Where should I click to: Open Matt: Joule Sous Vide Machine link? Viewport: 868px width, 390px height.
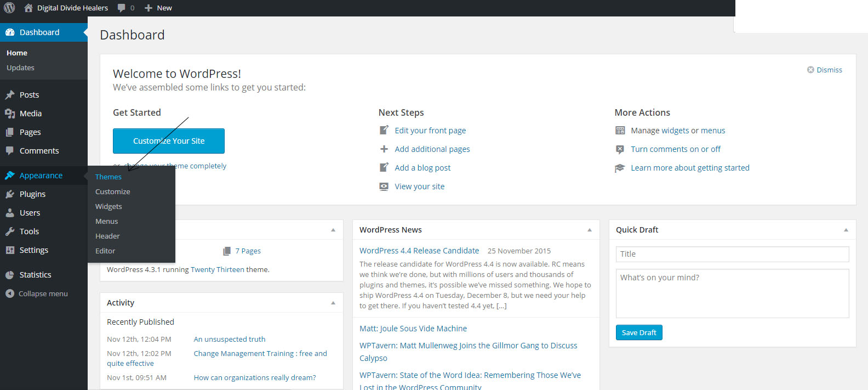[x=413, y=329]
